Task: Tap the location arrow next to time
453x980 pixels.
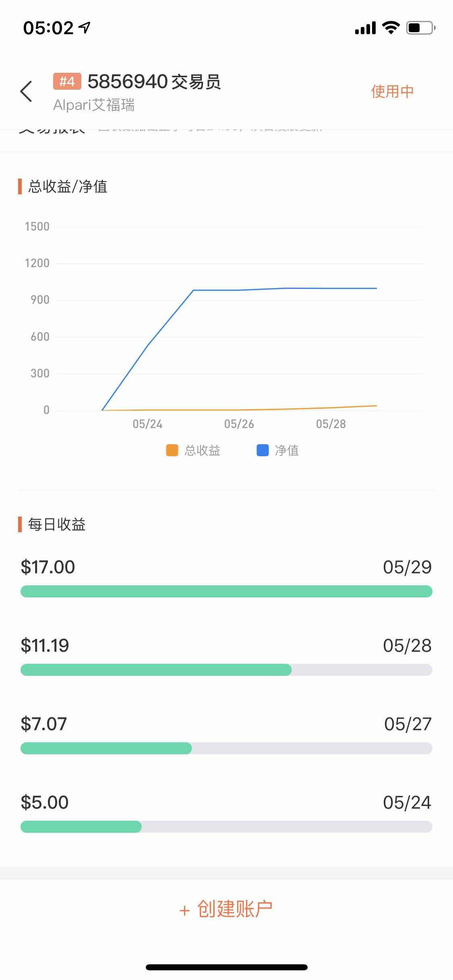Action: pyautogui.click(x=85, y=27)
